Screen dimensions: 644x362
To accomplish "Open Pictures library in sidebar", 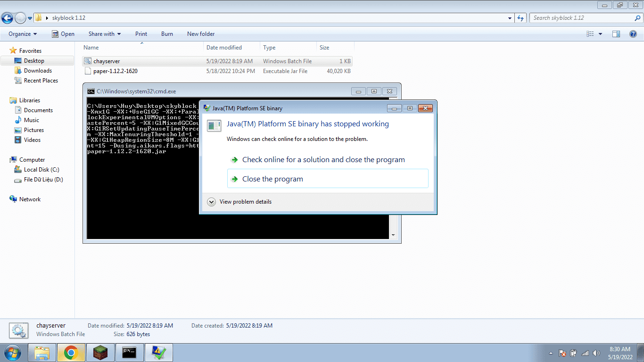I will point(34,130).
